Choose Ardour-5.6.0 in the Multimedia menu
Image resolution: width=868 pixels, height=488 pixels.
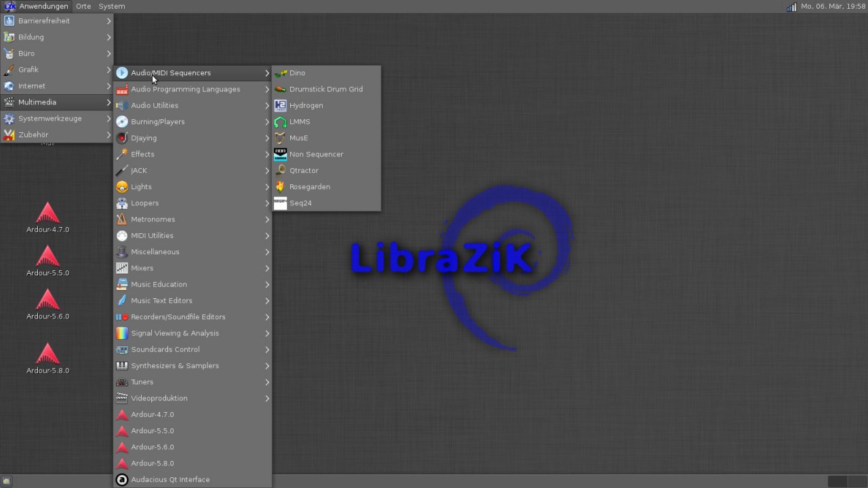pyautogui.click(x=193, y=447)
